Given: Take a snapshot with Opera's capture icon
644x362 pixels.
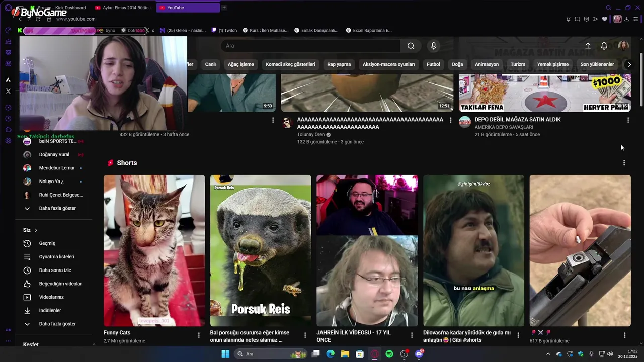Looking at the screenshot, I should point(577,19).
